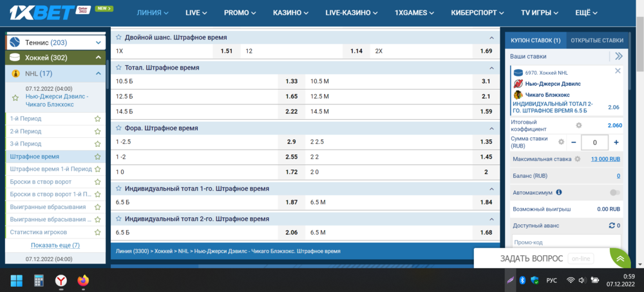Click the Автомаксимум info icon
This screenshot has height=292, width=644.
click(x=559, y=192)
